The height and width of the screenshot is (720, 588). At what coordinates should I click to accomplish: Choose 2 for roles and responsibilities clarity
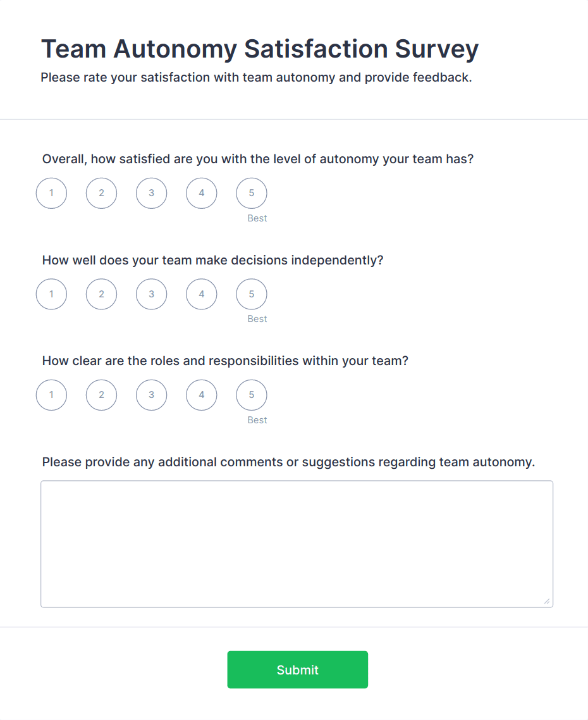click(x=101, y=395)
